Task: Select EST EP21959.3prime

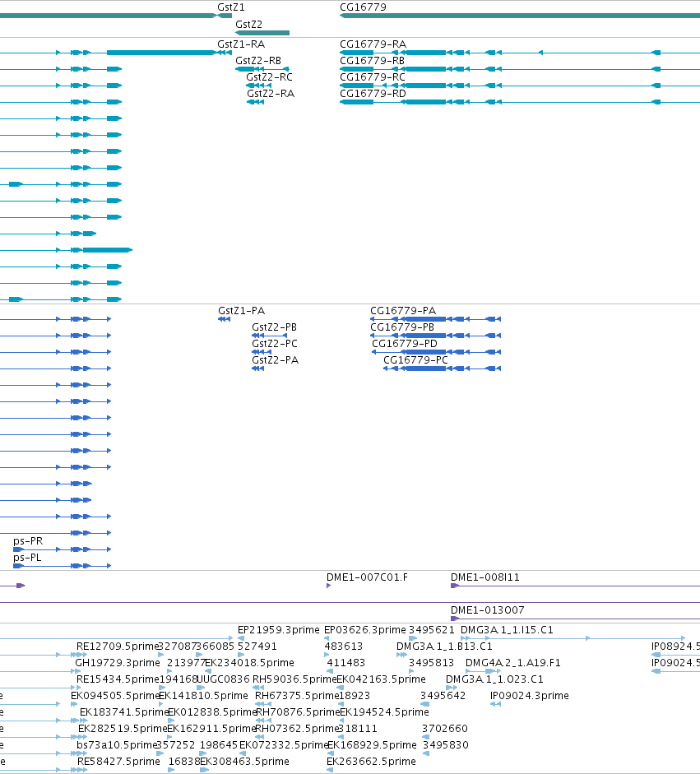Action: (x=279, y=630)
